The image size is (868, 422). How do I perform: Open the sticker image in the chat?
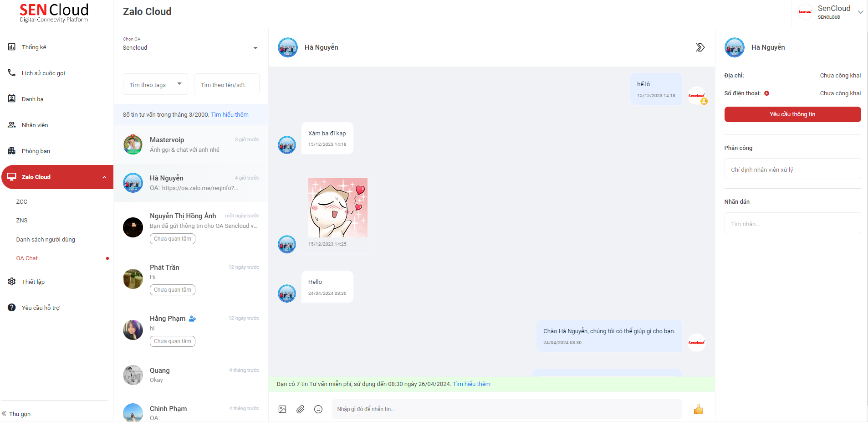(337, 208)
